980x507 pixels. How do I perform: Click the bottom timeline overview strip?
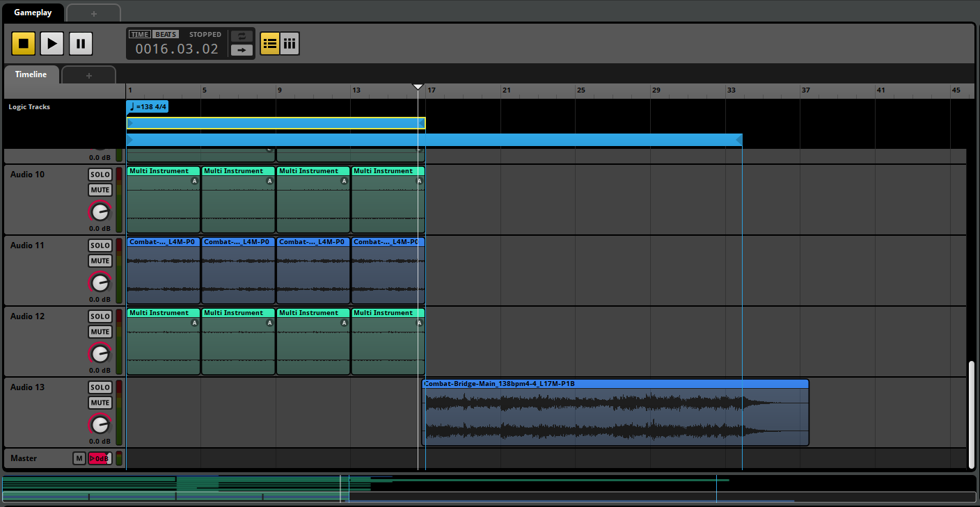tap(489, 489)
